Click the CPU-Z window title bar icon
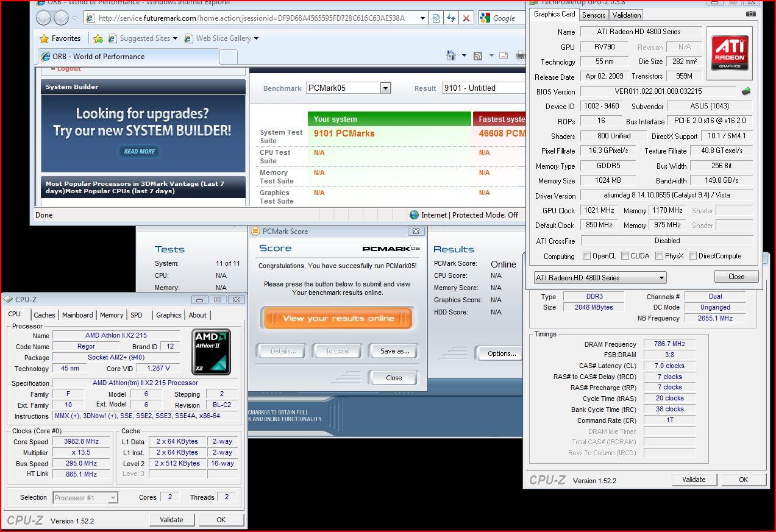Viewport: 776px width, 532px height. (x=9, y=299)
